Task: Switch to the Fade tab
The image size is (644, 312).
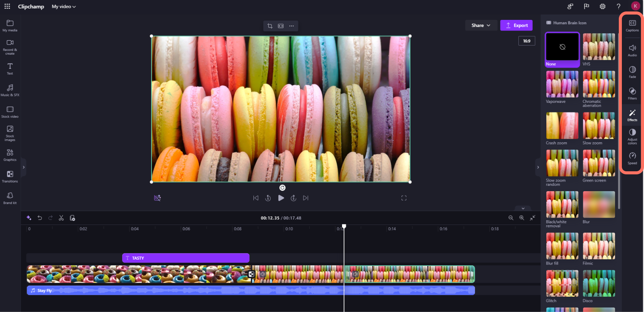Action: [x=632, y=71]
